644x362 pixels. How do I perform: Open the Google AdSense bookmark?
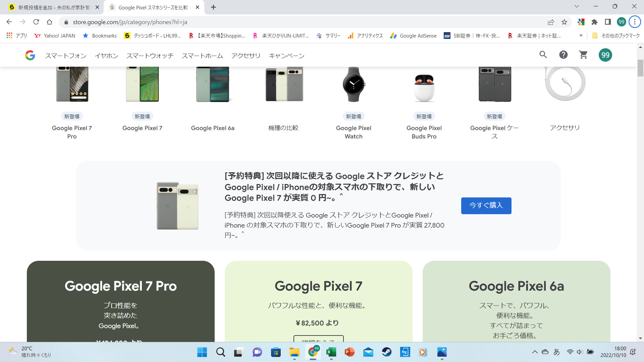click(413, 36)
